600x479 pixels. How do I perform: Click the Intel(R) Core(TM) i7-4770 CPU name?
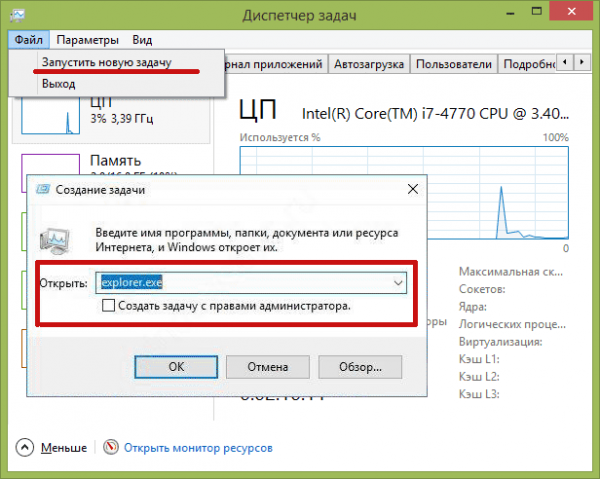click(x=435, y=114)
